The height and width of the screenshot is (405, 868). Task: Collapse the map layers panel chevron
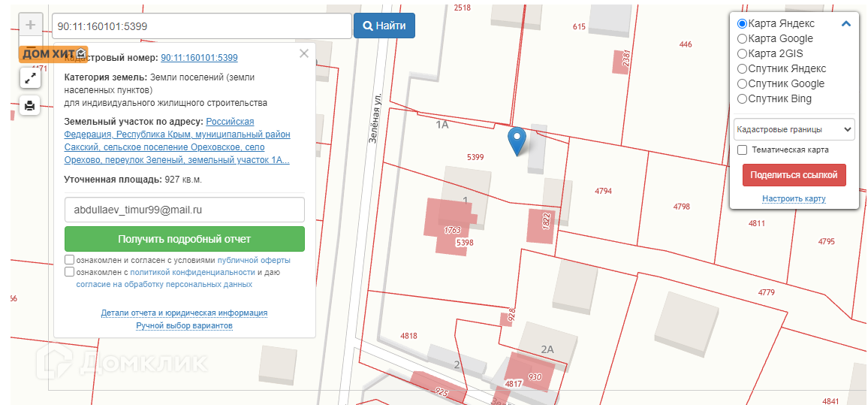[x=846, y=24]
